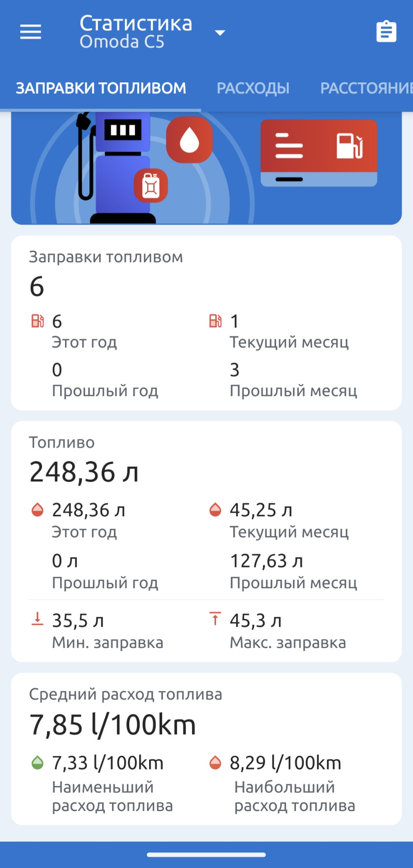Tap the red jerrycan icon on pump
This screenshot has width=413, height=868.
click(x=151, y=186)
